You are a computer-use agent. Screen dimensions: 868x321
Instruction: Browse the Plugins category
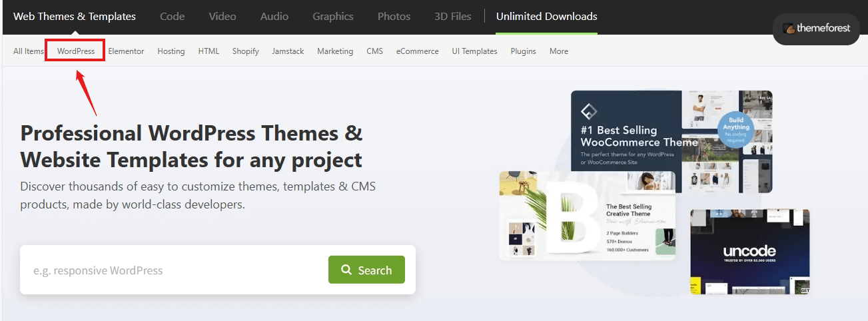tap(524, 51)
